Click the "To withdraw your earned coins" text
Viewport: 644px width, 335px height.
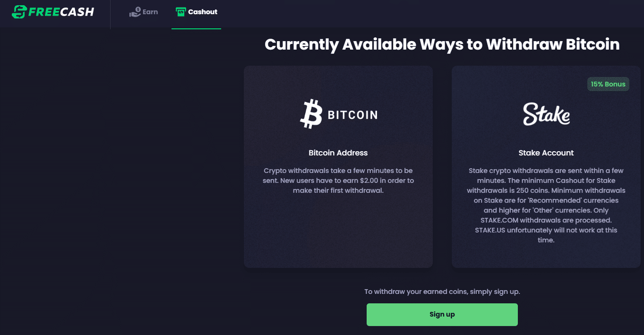[x=442, y=292]
